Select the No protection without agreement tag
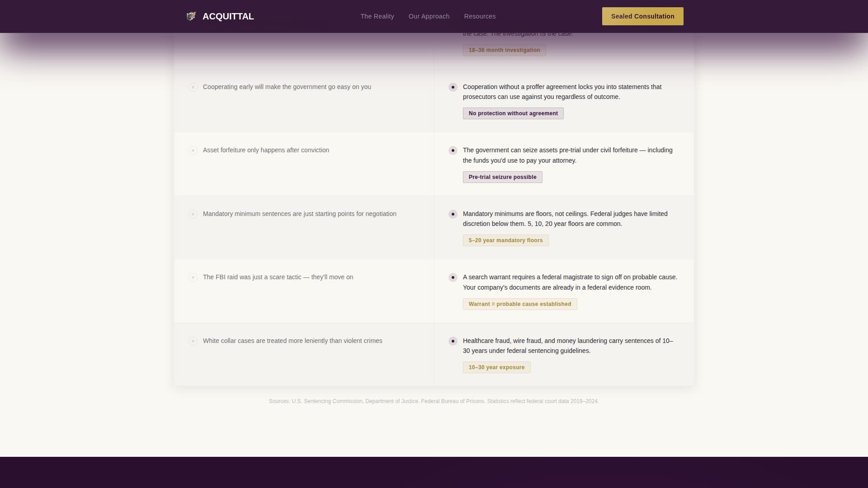The height and width of the screenshot is (488, 868). coord(513,113)
